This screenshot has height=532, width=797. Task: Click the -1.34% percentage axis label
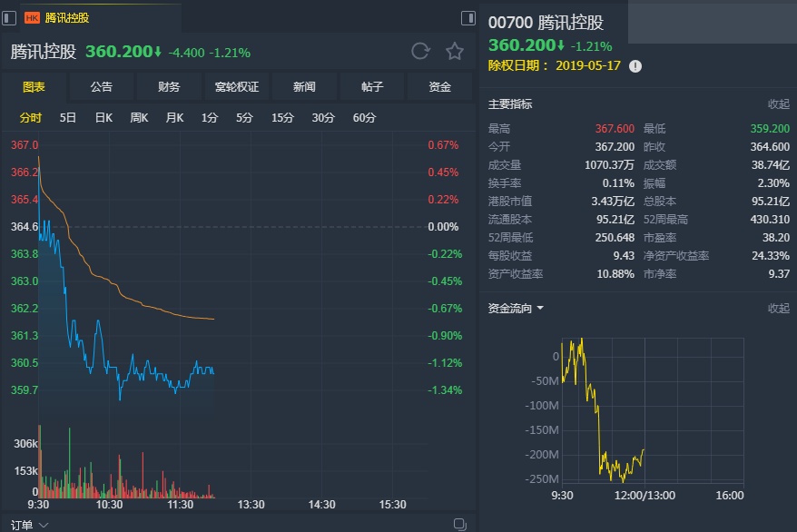445,390
